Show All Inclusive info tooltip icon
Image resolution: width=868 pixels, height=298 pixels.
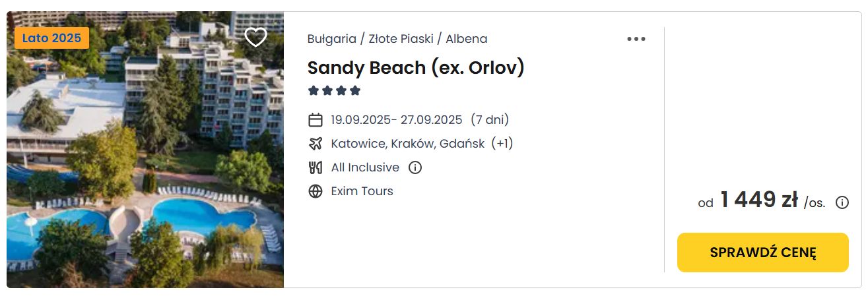[x=415, y=167]
